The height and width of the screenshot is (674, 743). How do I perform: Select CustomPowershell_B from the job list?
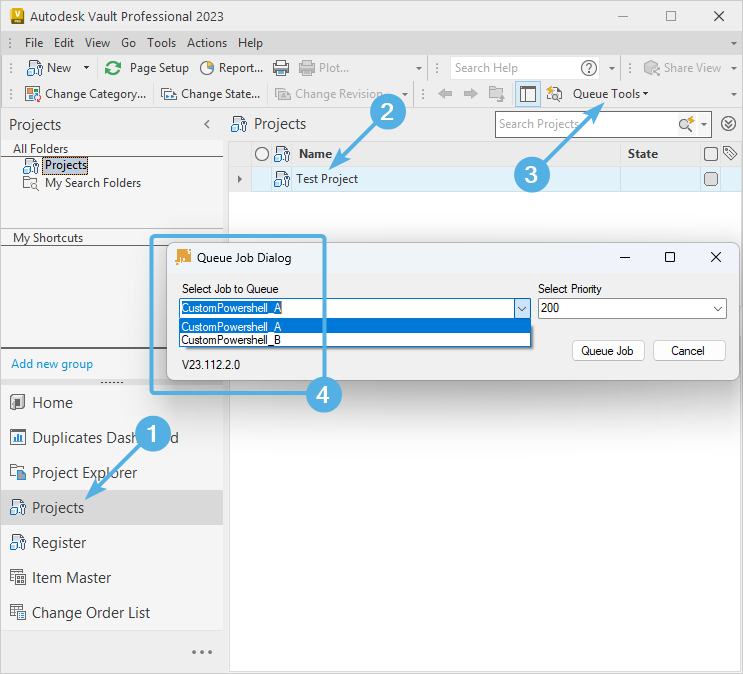[x=231, y=340]
